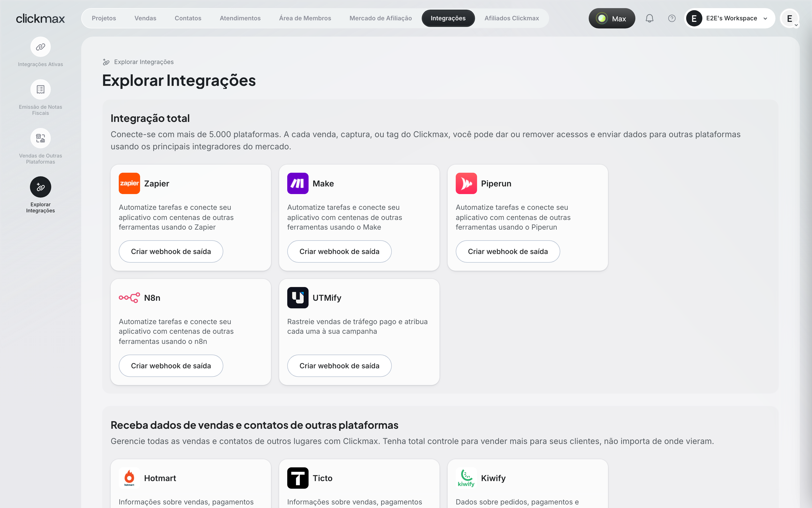Click the Zapier logo icon

pyautogui.click(x=129, y=183)
